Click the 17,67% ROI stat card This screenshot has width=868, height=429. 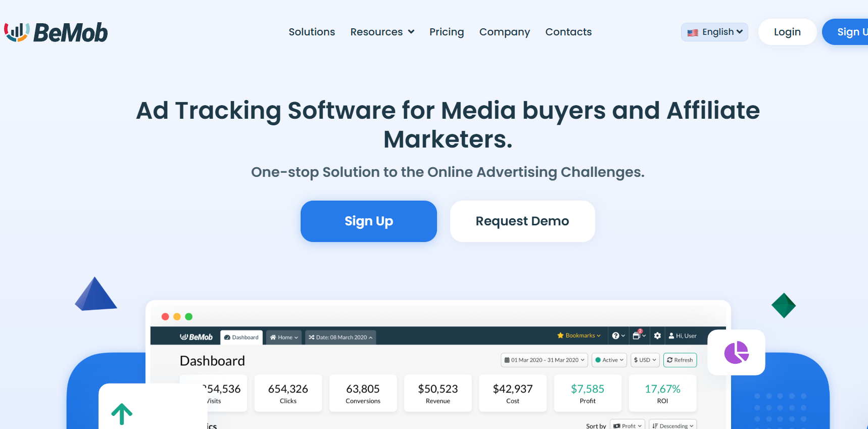point(662,393)
